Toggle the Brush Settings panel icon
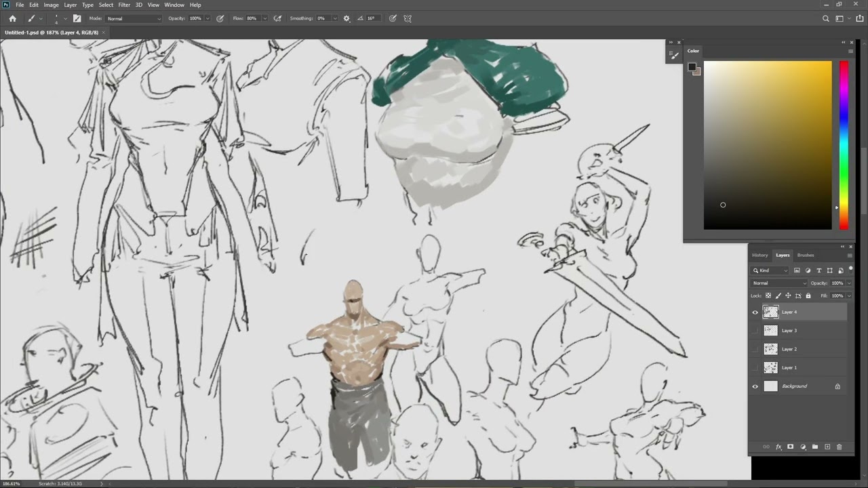The width and height of the screenshot is (868, 488). (x=77, y=18)
